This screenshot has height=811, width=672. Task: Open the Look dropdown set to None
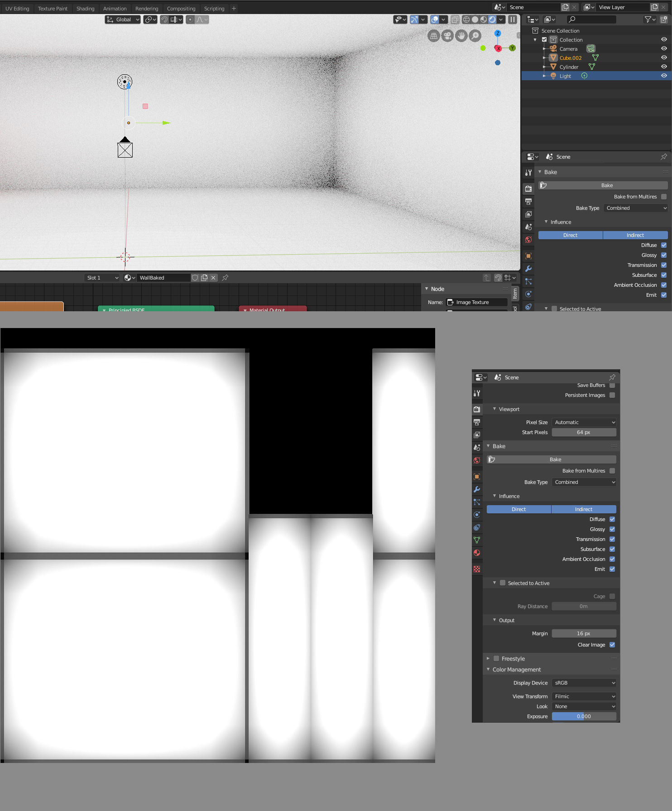coord(584,706)
